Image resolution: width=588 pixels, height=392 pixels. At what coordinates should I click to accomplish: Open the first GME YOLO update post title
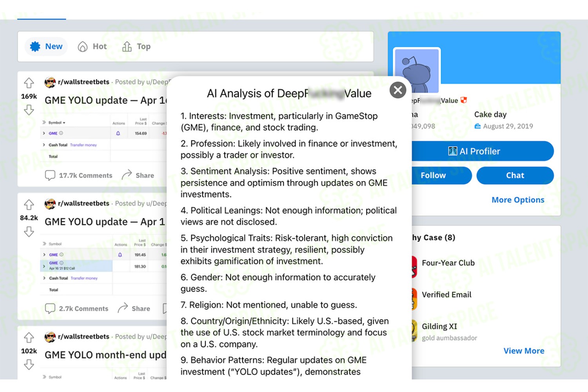[106, 100]
